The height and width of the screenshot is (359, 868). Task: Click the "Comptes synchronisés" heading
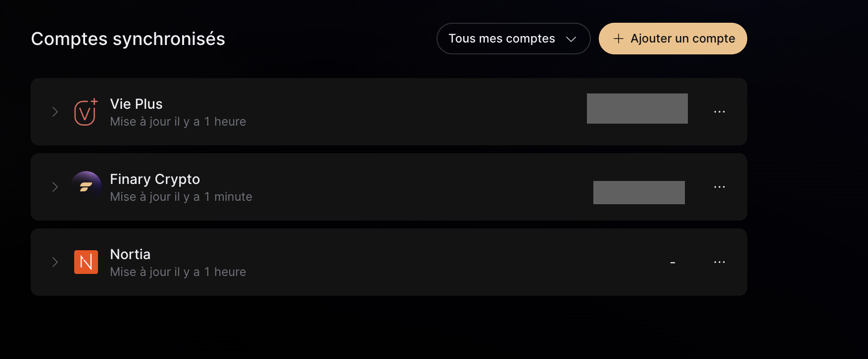(x=128, y=39)
